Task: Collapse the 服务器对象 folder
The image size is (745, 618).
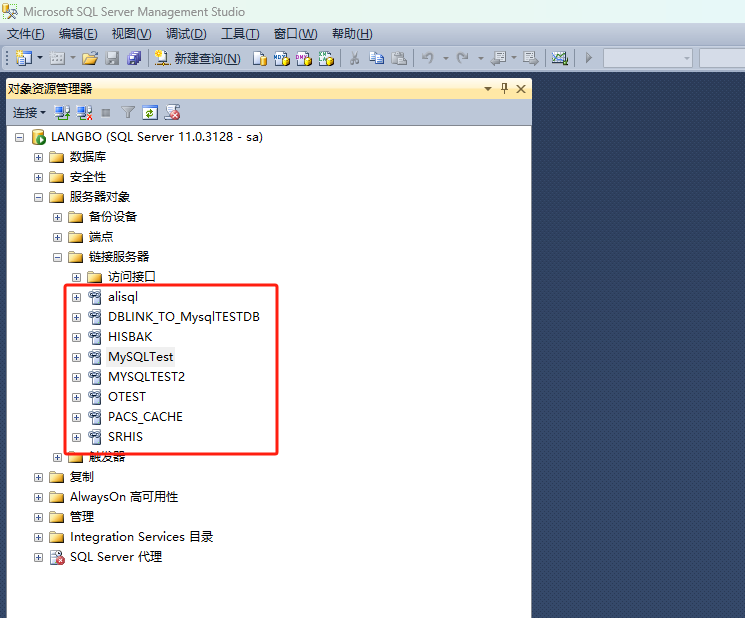Action: (38, 197)
